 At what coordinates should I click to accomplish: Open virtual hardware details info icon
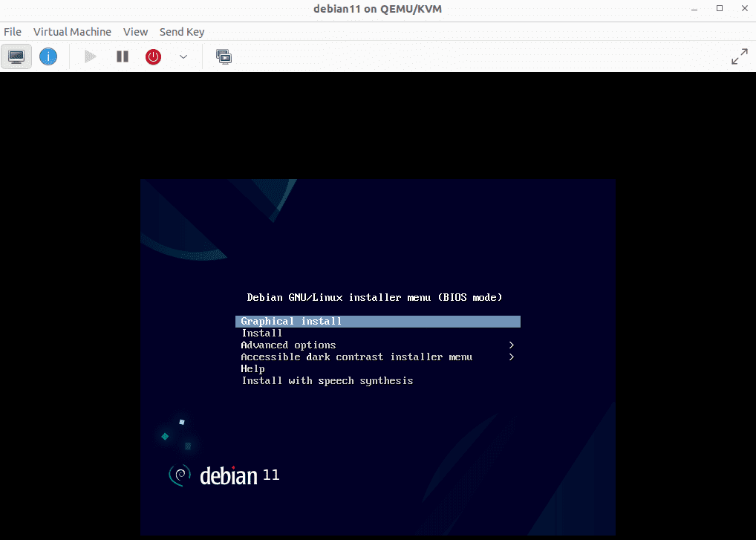[x=48, y=56]
